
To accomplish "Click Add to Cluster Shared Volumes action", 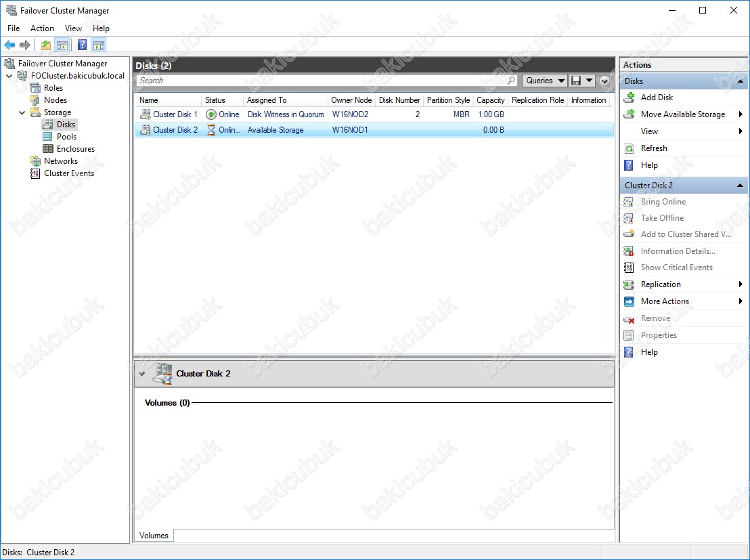I will tap(686, 234).
